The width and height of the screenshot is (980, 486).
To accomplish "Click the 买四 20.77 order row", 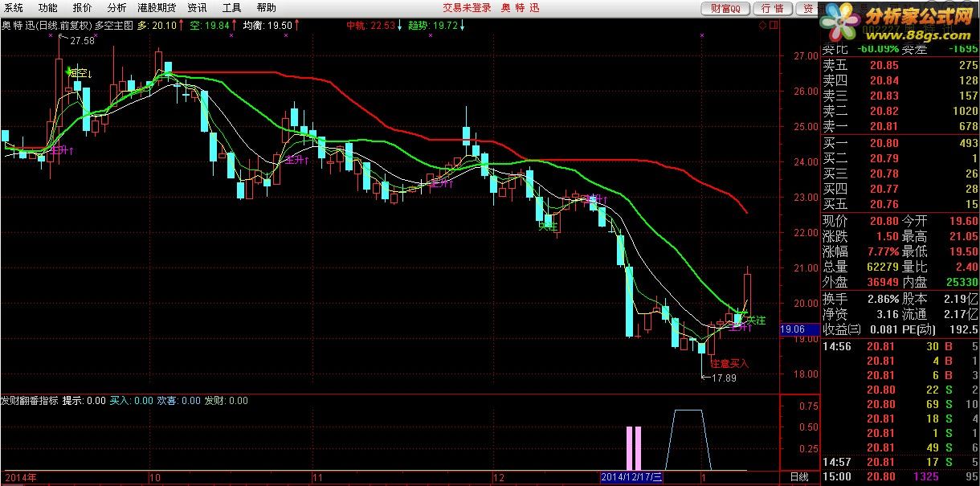I will tap(900, 189).
